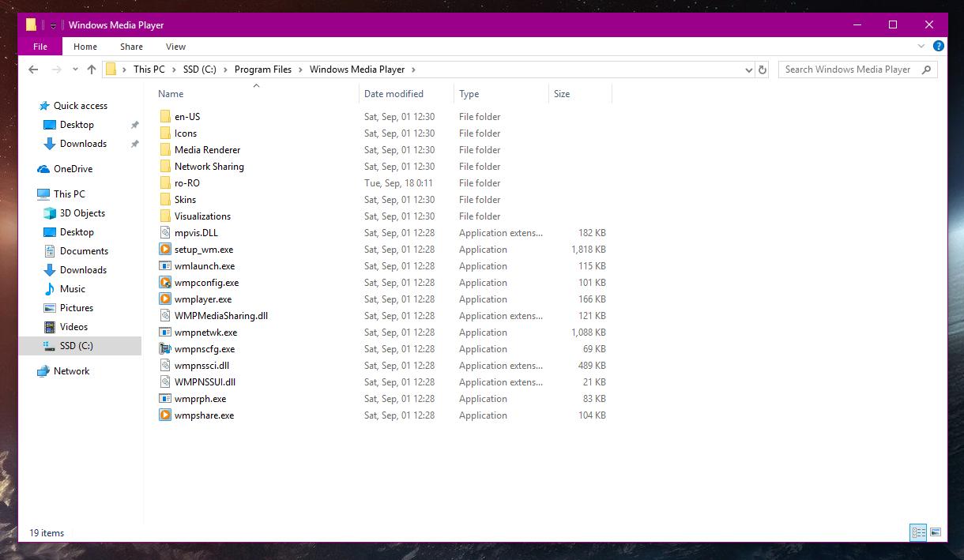Click the wmlaunch.exe icon
This screenshot has height=560, width=964.
pyautogui.click(x=165, y=266)
